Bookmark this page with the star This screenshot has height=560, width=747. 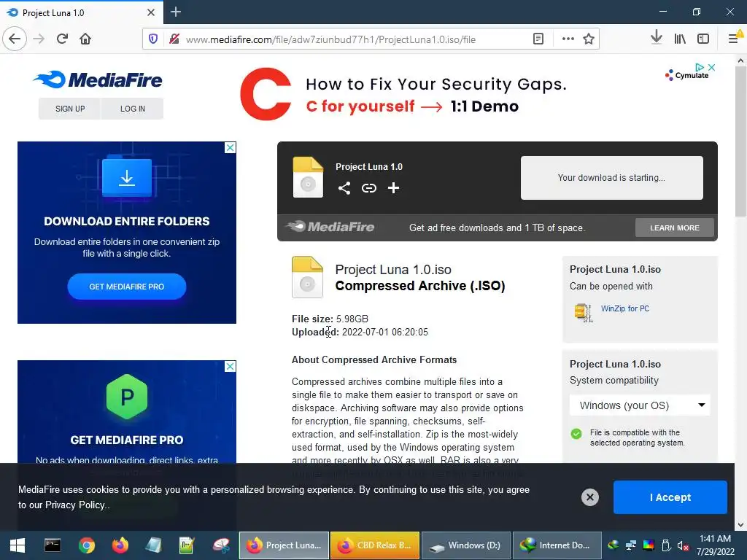(x=589, y=39)
